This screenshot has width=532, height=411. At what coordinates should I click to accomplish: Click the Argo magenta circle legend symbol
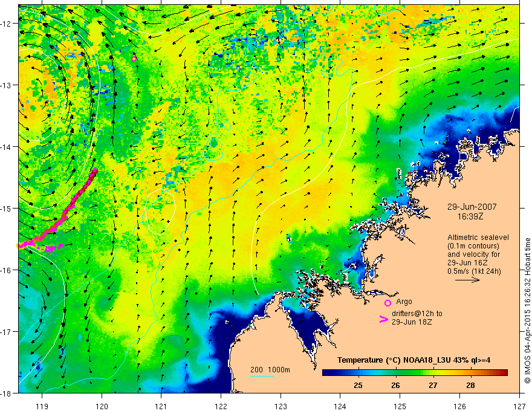pos(388,303)
